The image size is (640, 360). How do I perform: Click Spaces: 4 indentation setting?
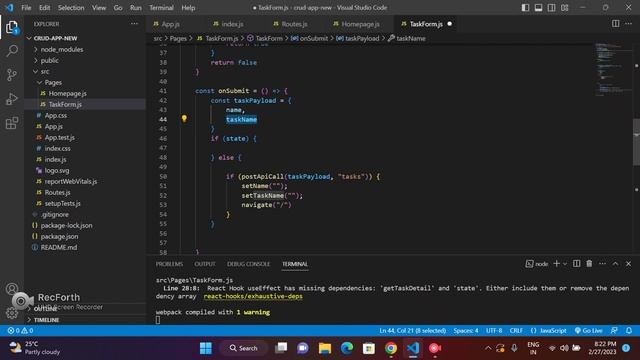(x=466, y=331)
